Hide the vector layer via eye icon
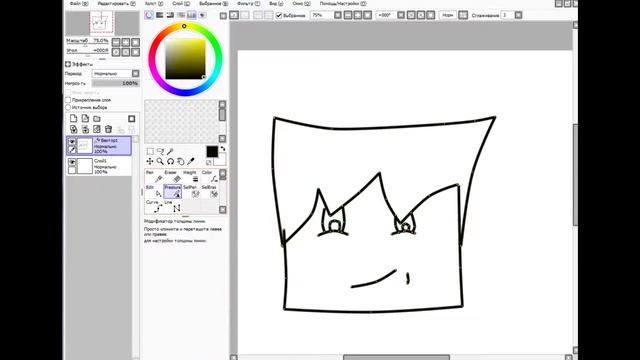The image size is (640, 360). coord(72,142)
